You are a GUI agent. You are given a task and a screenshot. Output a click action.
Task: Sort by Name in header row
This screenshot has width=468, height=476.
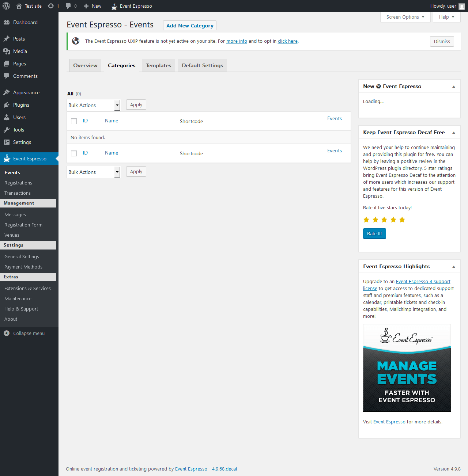pos(112,121)
